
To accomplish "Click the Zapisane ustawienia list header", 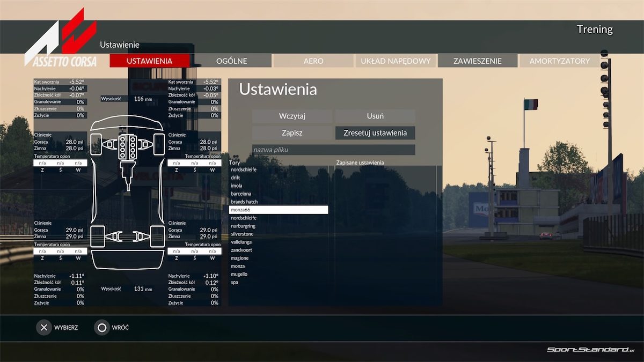I will coord(360,162).
